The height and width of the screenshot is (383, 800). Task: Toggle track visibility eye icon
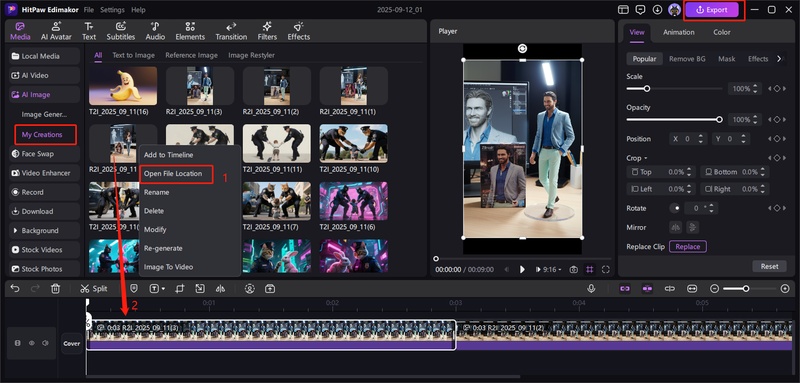[32, 343]
